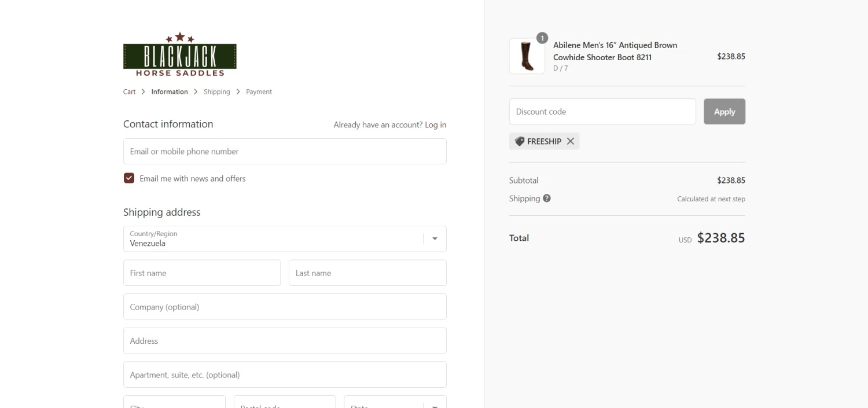Screen dimensions: 868x408
Task: Open the Country/Region dropdown showing Venezuela
Action: [285, 238]
